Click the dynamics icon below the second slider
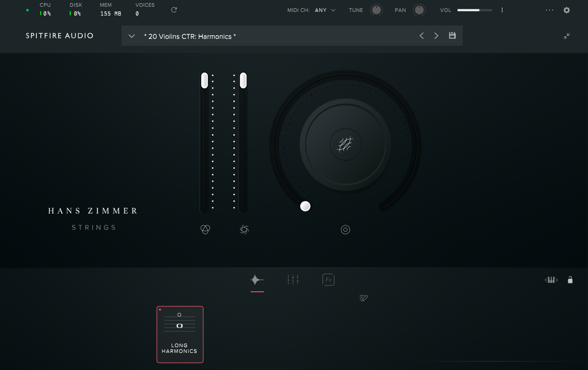 (244, 230)
